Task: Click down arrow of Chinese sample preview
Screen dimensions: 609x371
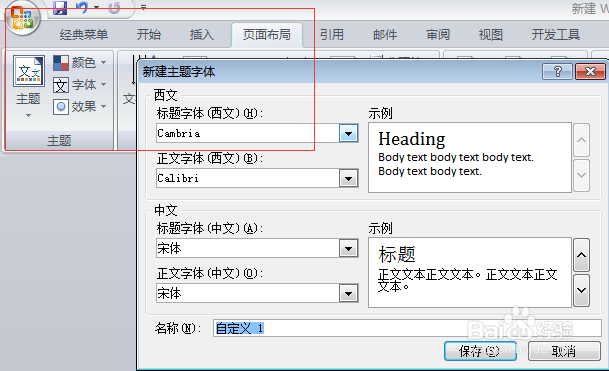Action: 581,290
